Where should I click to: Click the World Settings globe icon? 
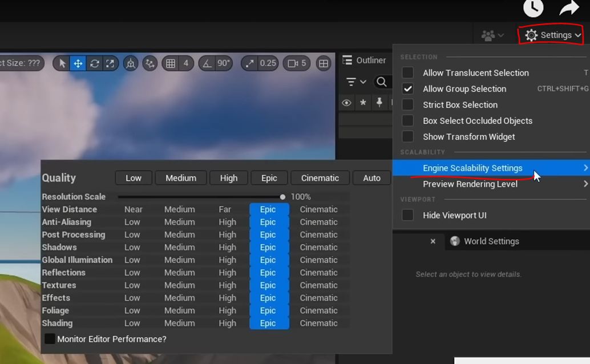(455, 241)
